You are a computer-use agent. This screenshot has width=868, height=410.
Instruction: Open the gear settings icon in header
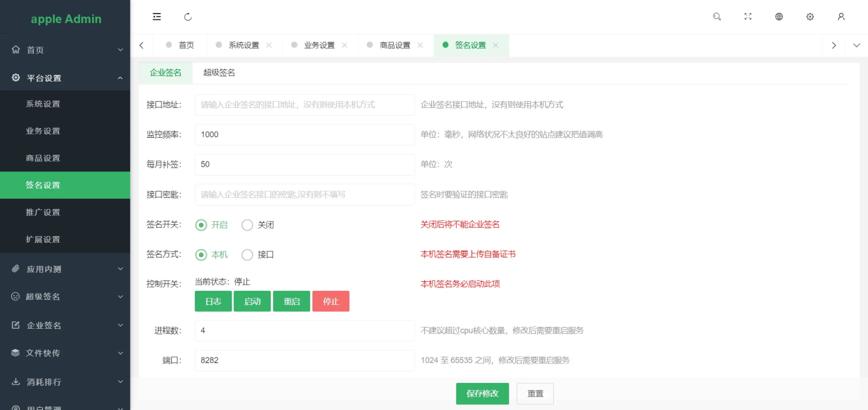pyautogui.click(x=810, y=17)
